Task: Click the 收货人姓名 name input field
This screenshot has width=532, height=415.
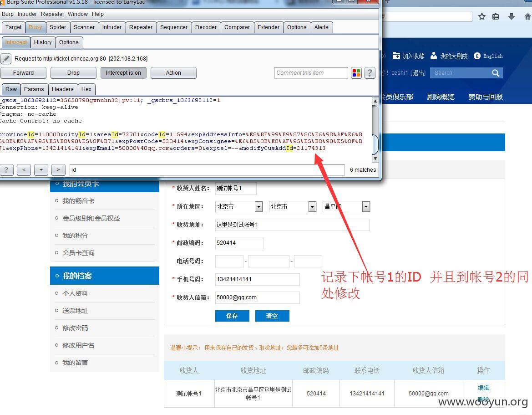Action: click(236, 188)
